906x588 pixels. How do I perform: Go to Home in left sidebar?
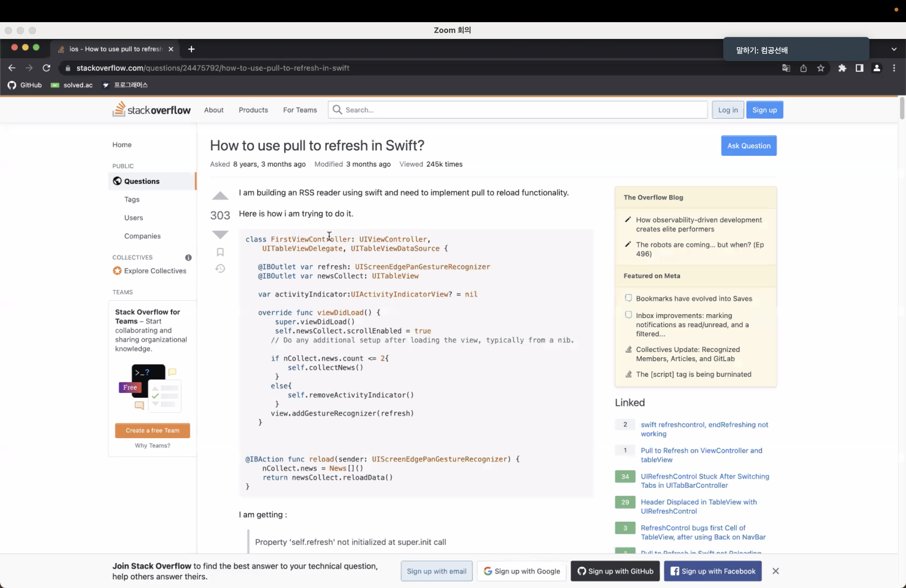(122, 145)
